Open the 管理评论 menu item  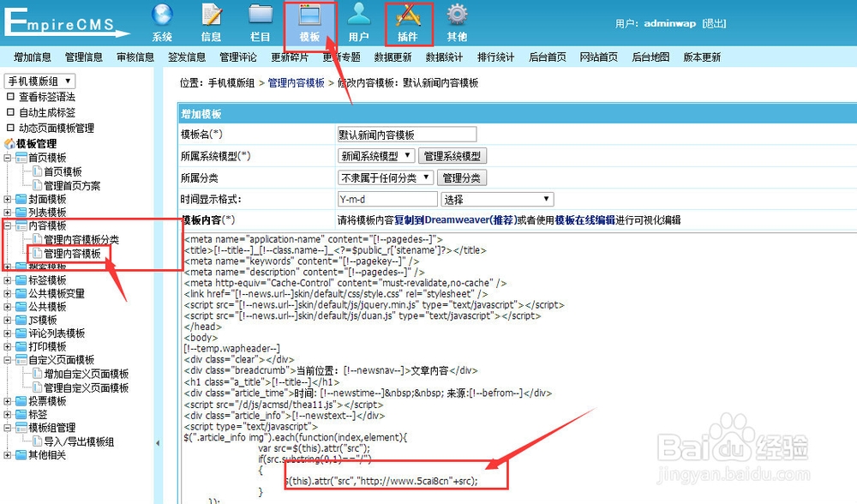click(238, 57)
